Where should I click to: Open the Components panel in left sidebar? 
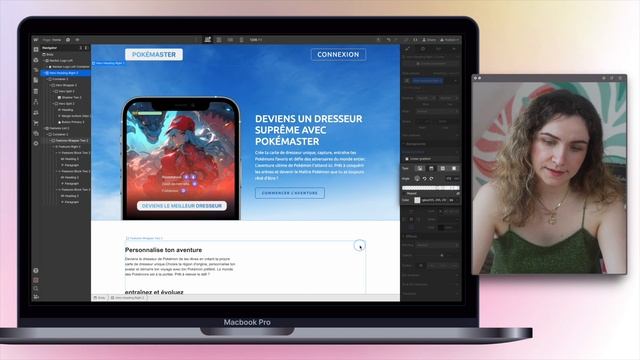pyautogui.click(x=36, y=60)
